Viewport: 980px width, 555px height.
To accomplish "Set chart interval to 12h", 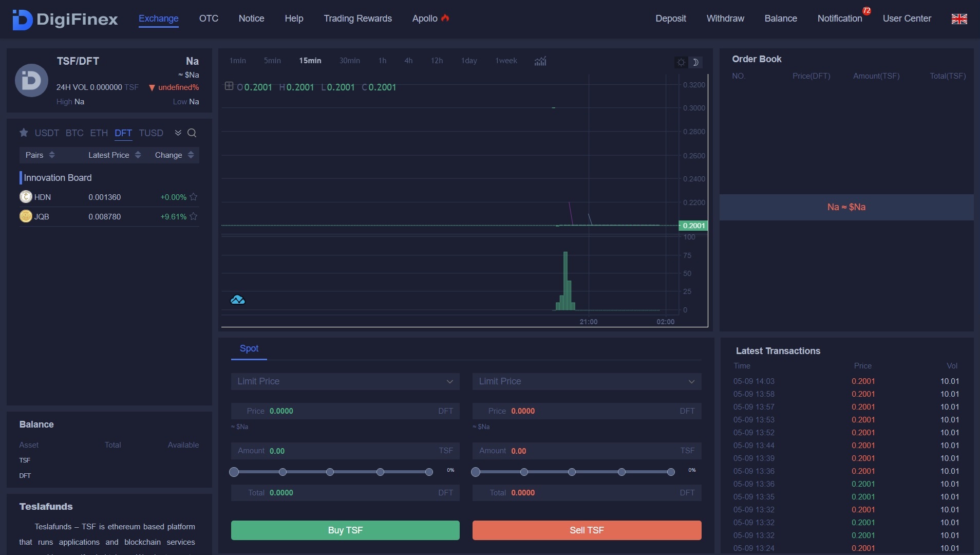I will click(x=437, y=61).
